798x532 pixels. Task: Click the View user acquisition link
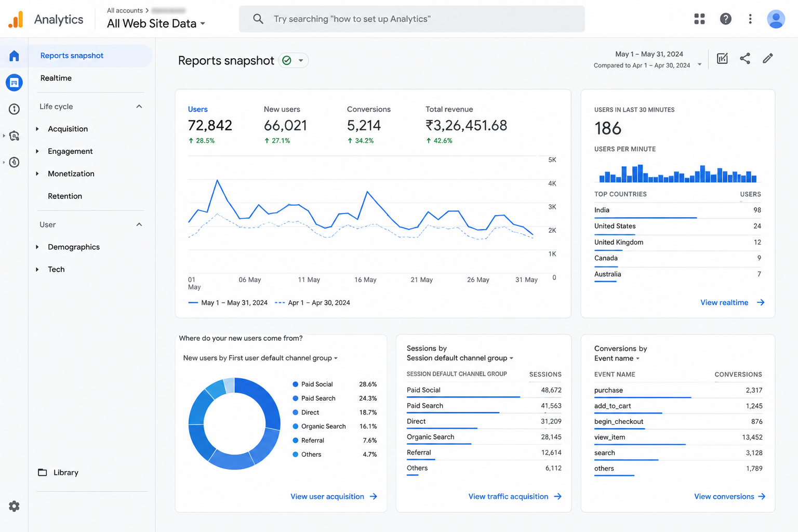click(x=327, y=497)
